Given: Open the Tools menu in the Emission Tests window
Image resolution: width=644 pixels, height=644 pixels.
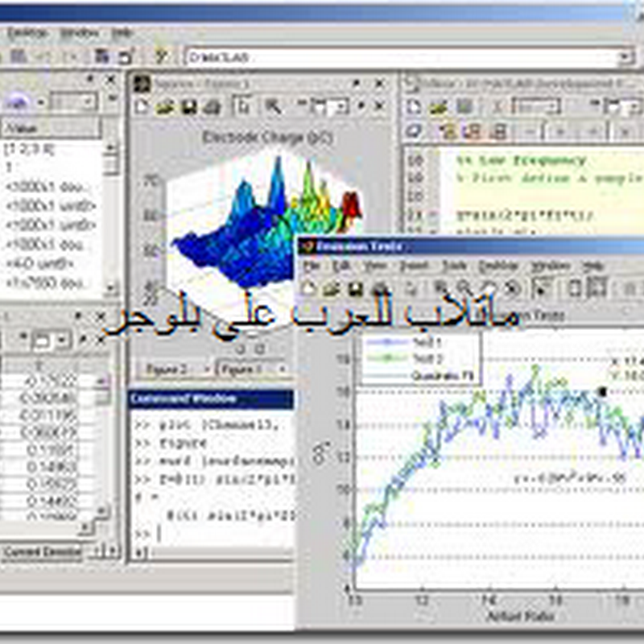Looking at the screenshot, I should tap(454, 266).
